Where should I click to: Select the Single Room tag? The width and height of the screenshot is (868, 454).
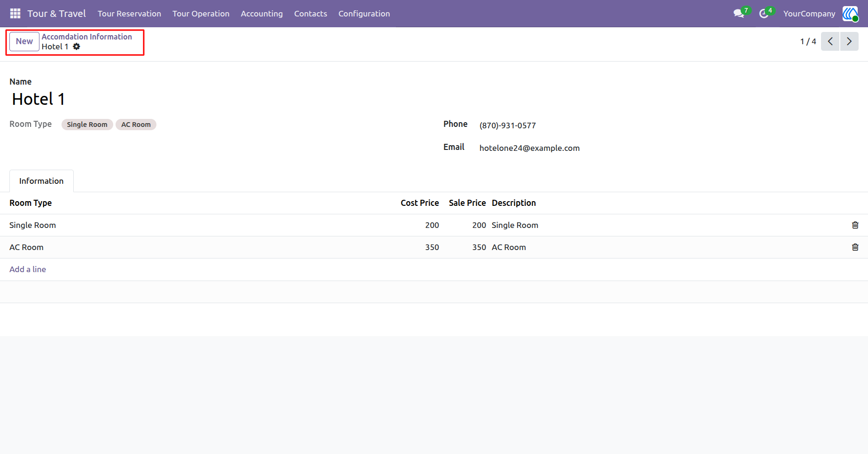click(87, 125)
